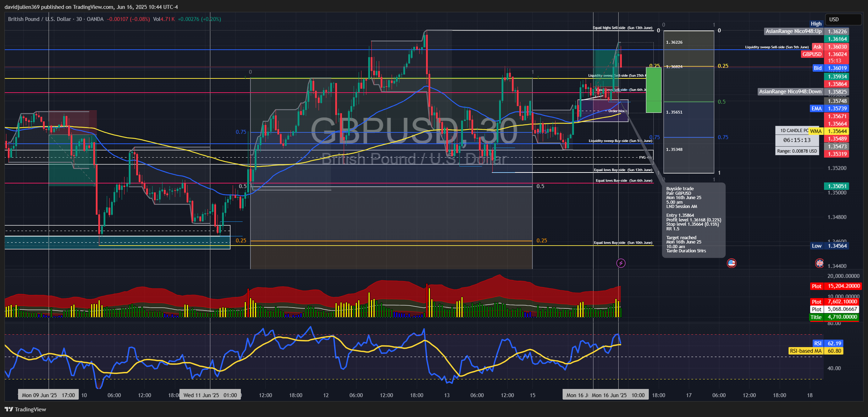Click the Order block label on chart
Screen dimensions: 868x417
tap(618, 111)
